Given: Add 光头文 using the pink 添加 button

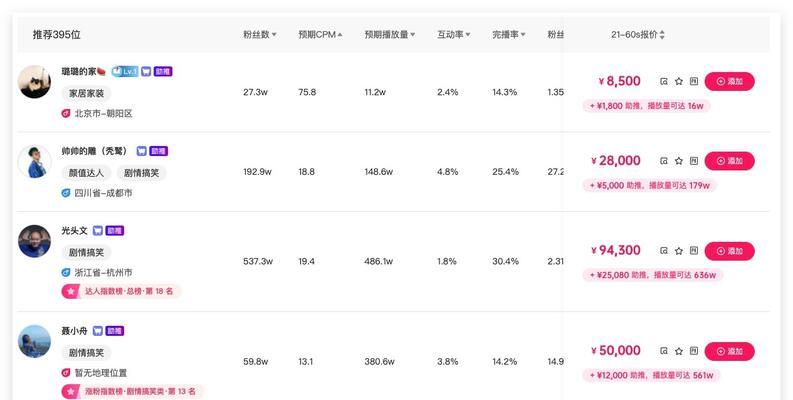Looking at the screenshot, I should [729, 251].
